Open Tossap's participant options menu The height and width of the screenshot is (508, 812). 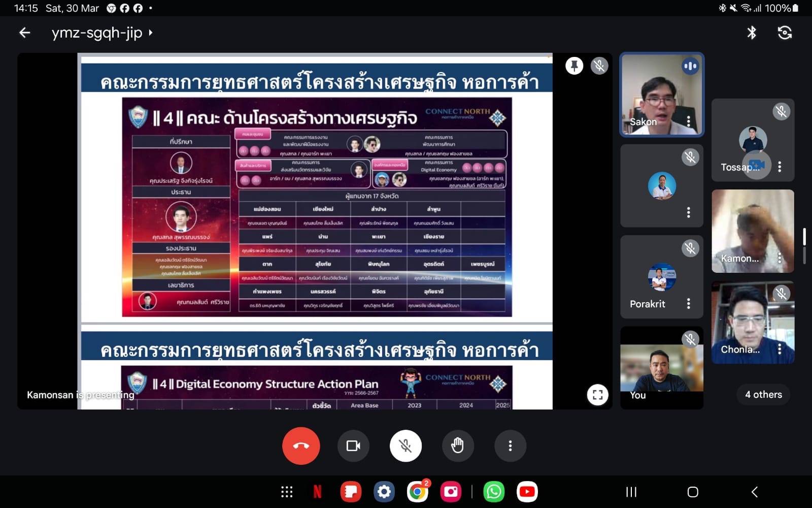coord(780,167)
